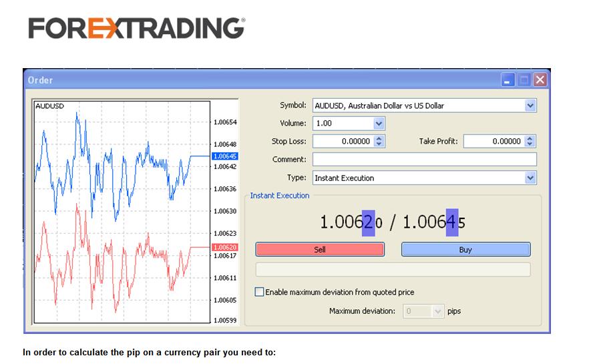Open the Type dropdown showing Instant Execution

point(530,178)
